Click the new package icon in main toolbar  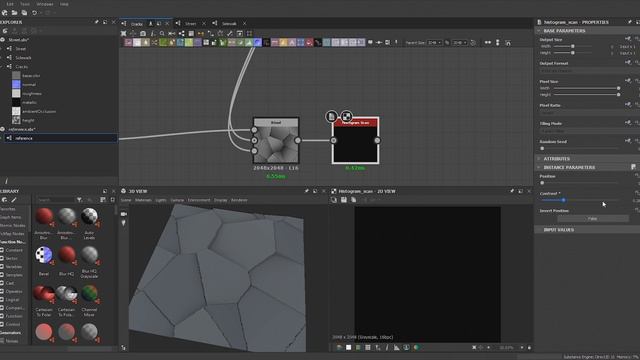4,13
